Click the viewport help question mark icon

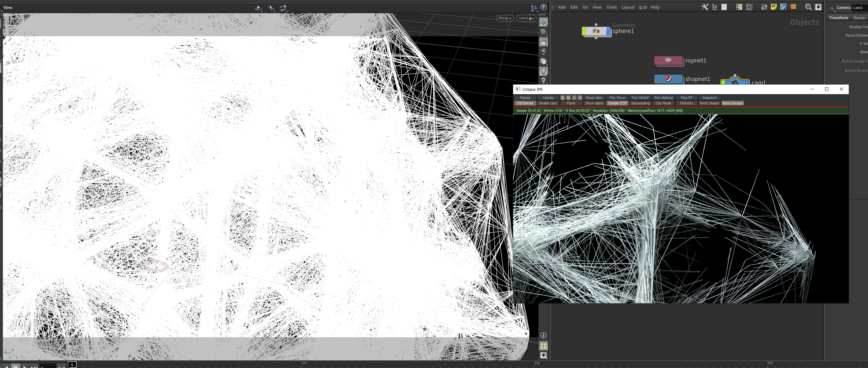[x=543, y=7]
